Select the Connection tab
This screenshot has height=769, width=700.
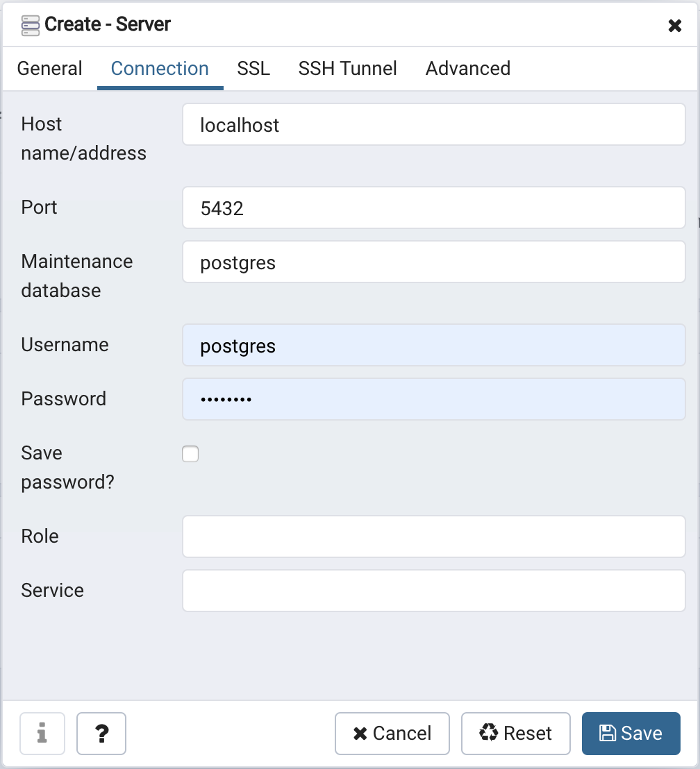click(x=160, y=68)
